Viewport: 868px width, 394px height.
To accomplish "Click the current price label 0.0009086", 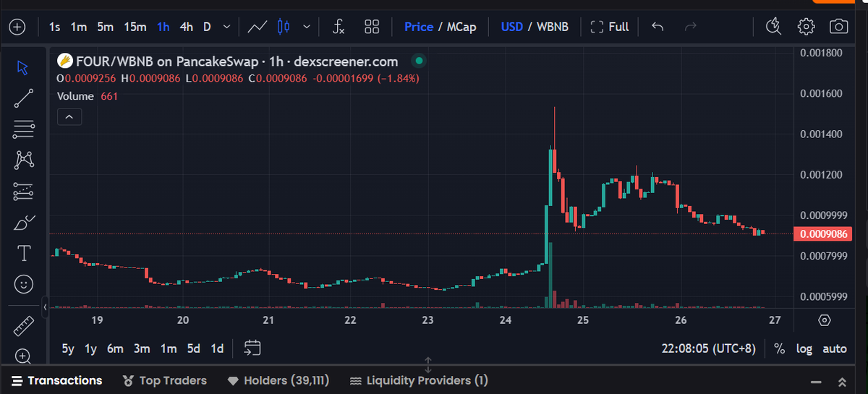I will 823,234.
